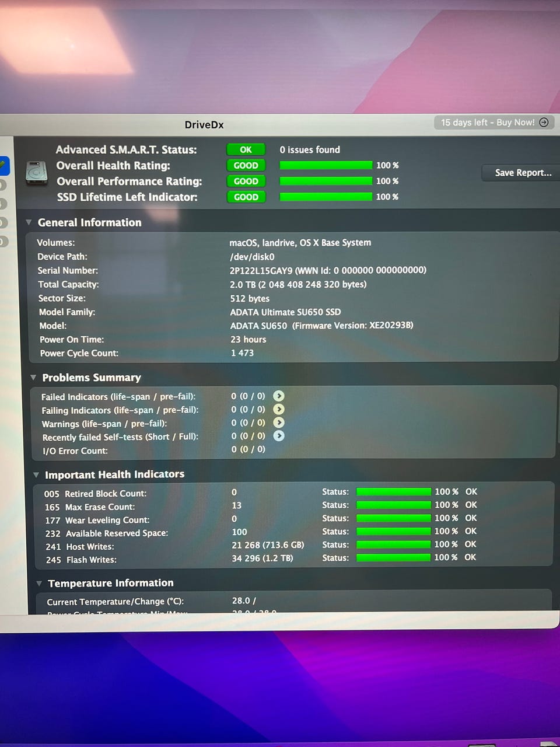Screen dimensions: 560x747
Task: Click the DriveDx window title
Action: click(204, 125)
